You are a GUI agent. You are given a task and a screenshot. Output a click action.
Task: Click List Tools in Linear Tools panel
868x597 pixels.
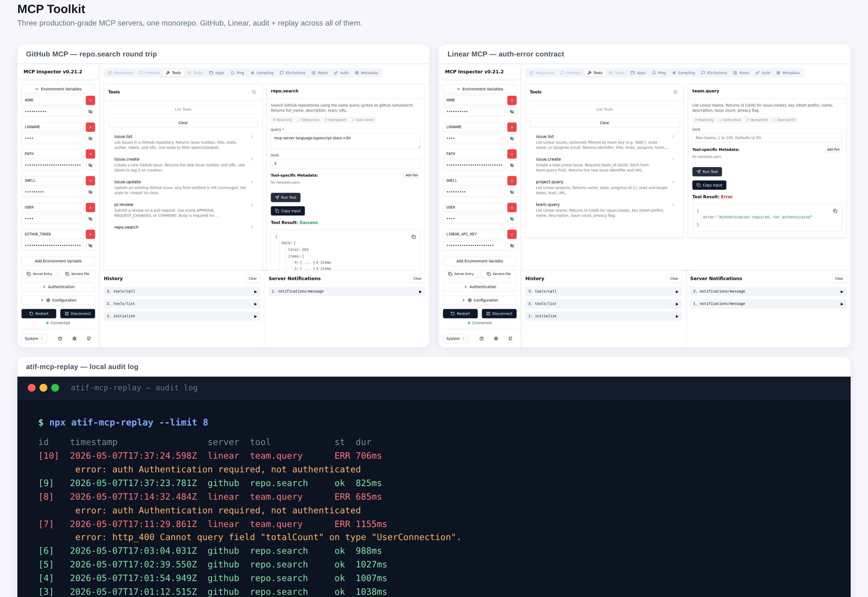(604, 109)
